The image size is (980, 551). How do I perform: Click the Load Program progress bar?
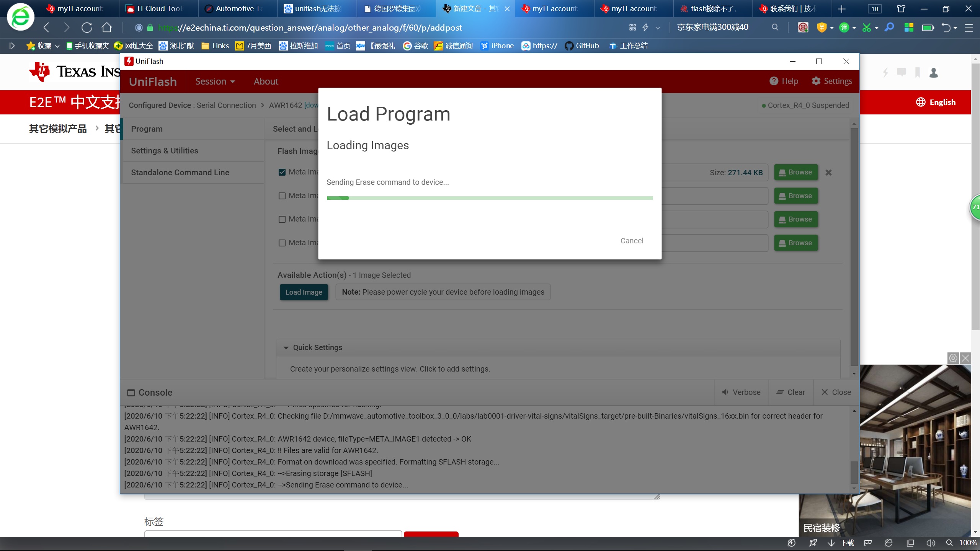click(490, 198)
